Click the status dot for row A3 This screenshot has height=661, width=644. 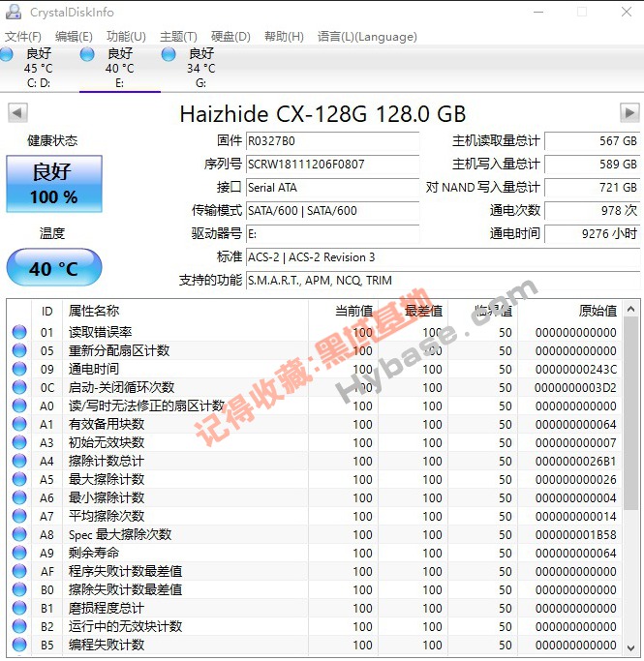point(19,442)
